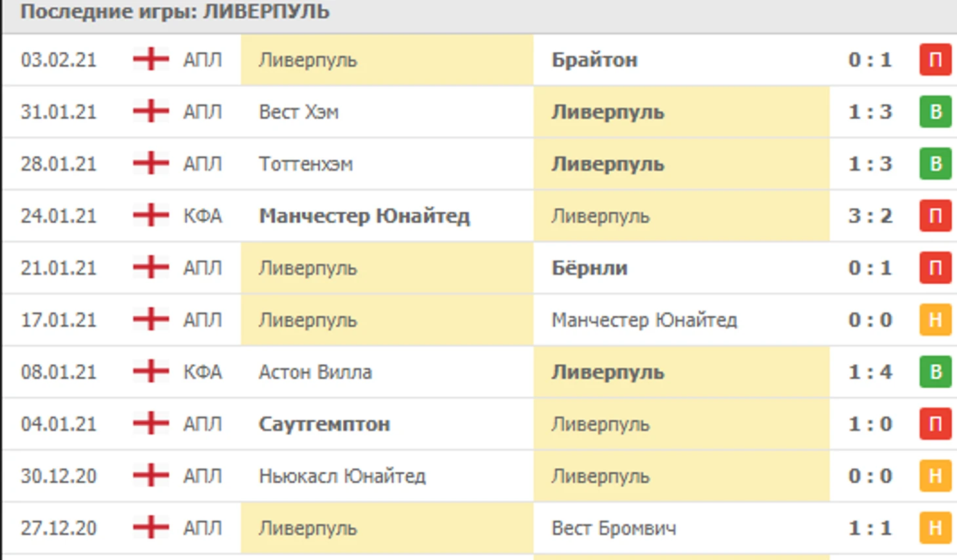Click the red П badge for Саутгемптон match

point(935,424)
